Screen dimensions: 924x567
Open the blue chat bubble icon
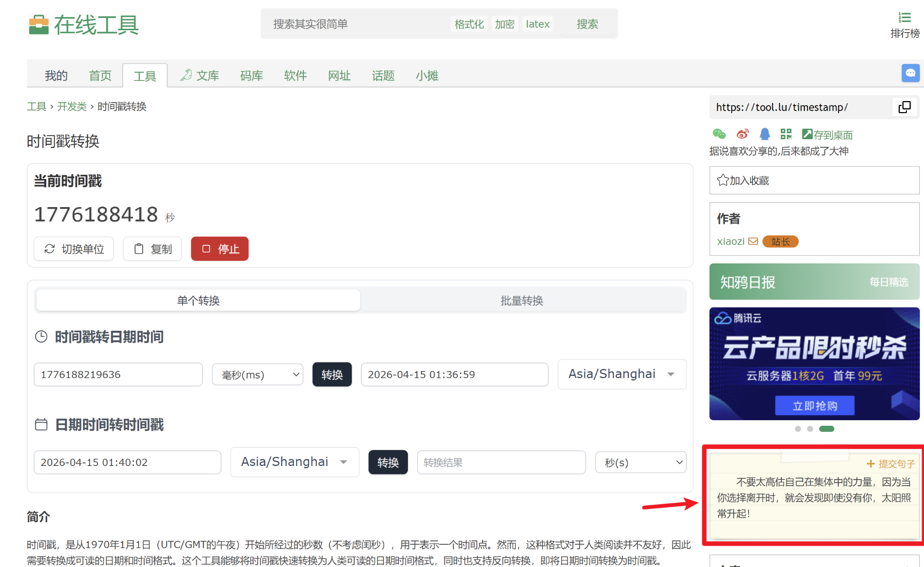[910, 73]
